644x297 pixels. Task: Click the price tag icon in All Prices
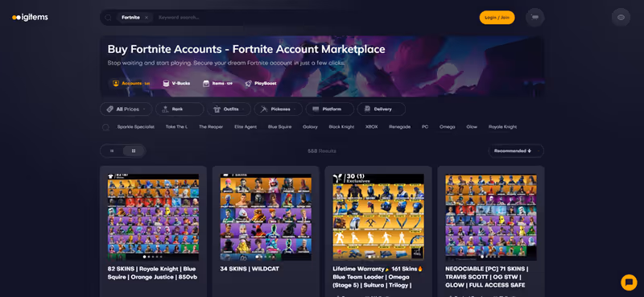pyautogui.click(x=109, y=109)
